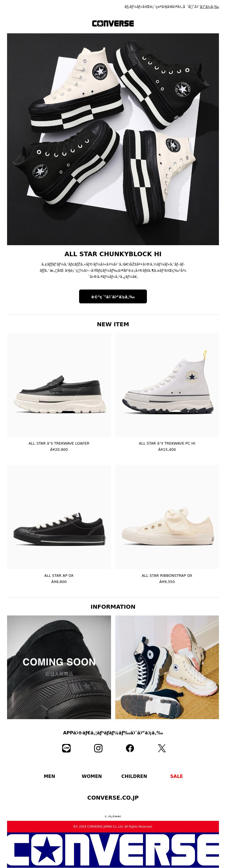Image resolution: width=226 pixels, height=868 pixels.
Task: Select the Trekwave Loafer product image
Action: coord(59,385)
